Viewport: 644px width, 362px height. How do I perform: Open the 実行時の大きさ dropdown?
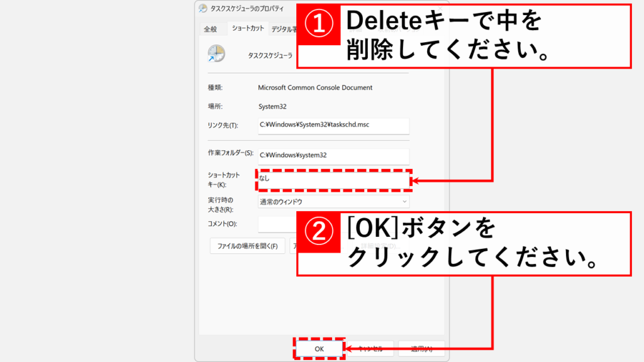[333, 202]
